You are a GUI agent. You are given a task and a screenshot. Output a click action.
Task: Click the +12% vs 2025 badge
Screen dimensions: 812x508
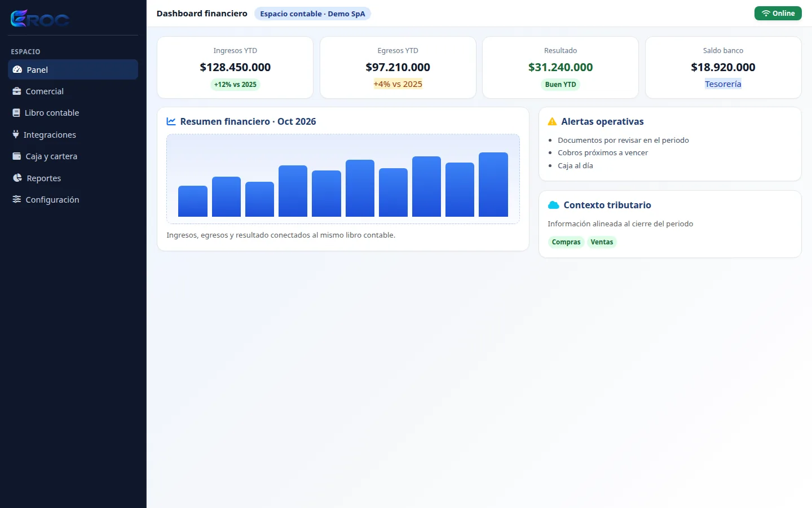235,85
